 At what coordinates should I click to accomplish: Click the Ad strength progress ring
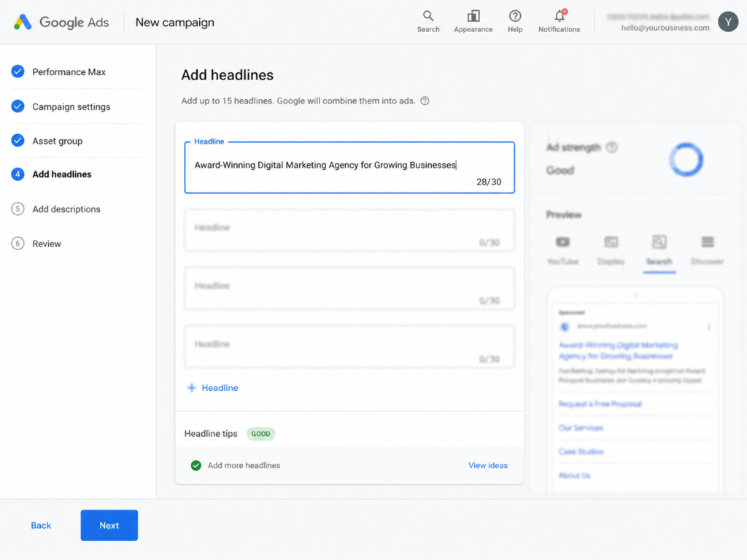pos(686,160)
